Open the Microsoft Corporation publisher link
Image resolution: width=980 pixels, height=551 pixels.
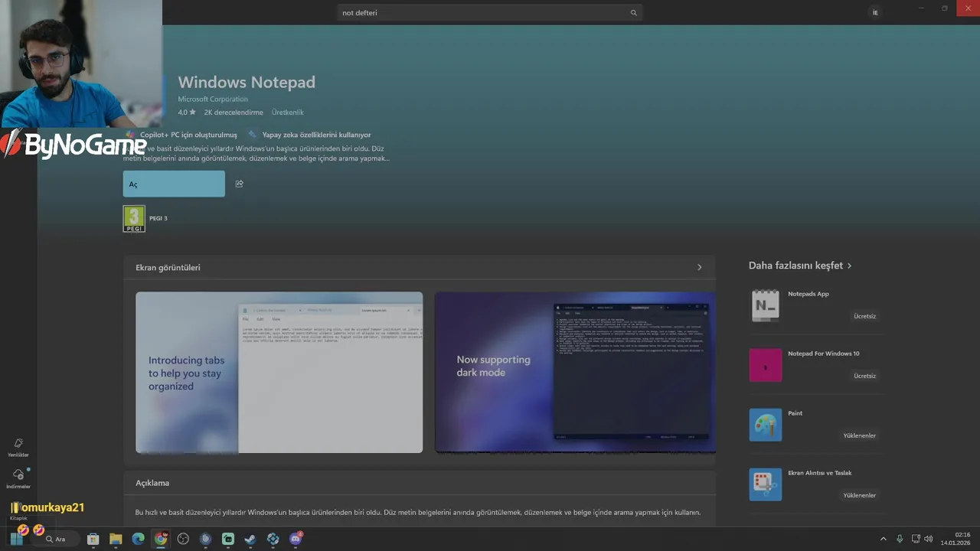[x=213, y=99]
